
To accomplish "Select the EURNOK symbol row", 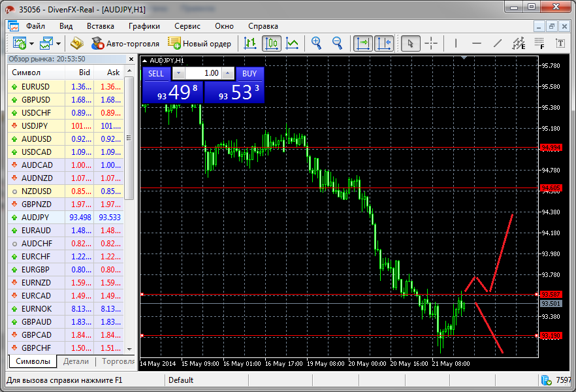I will coord(66,309).
